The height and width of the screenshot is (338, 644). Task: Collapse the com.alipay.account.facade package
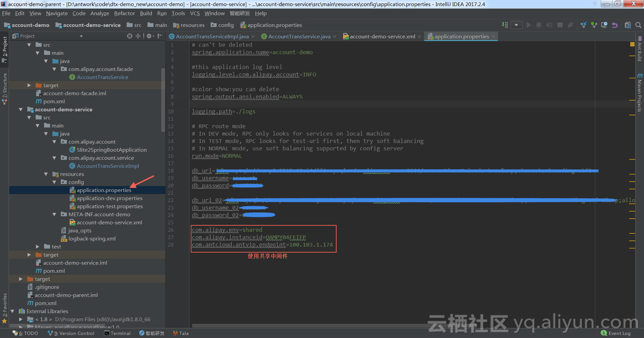click(x=54, y=69)
